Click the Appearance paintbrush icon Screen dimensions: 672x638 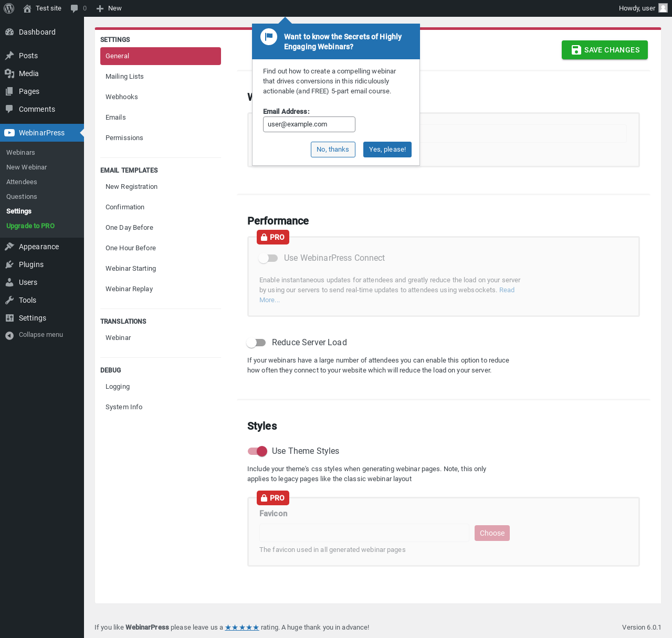(x=9, y=247)
